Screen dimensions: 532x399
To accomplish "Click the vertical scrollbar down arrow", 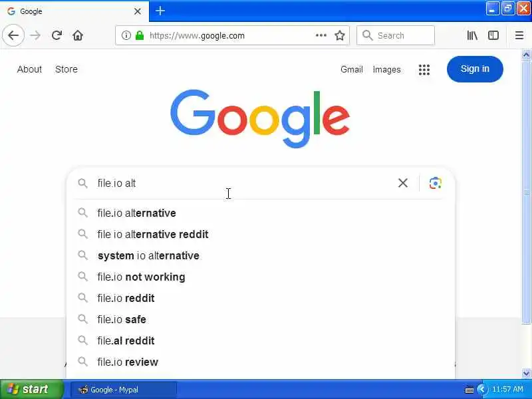I will click(526, 374).
